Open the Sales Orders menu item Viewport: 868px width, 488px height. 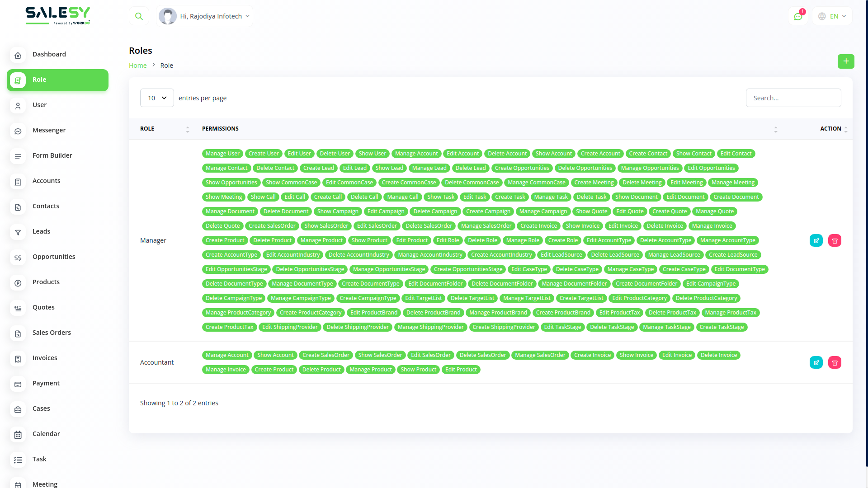52,333
